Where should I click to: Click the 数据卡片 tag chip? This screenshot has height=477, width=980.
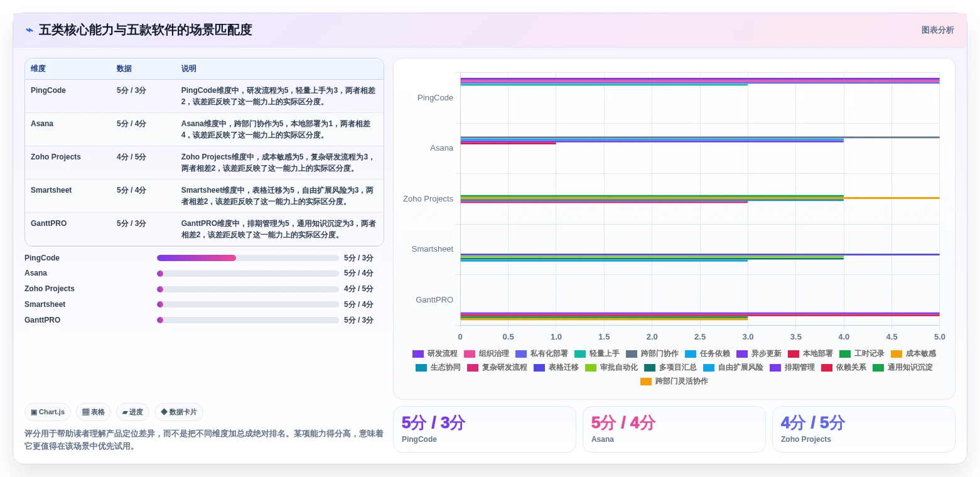(179, 412)
